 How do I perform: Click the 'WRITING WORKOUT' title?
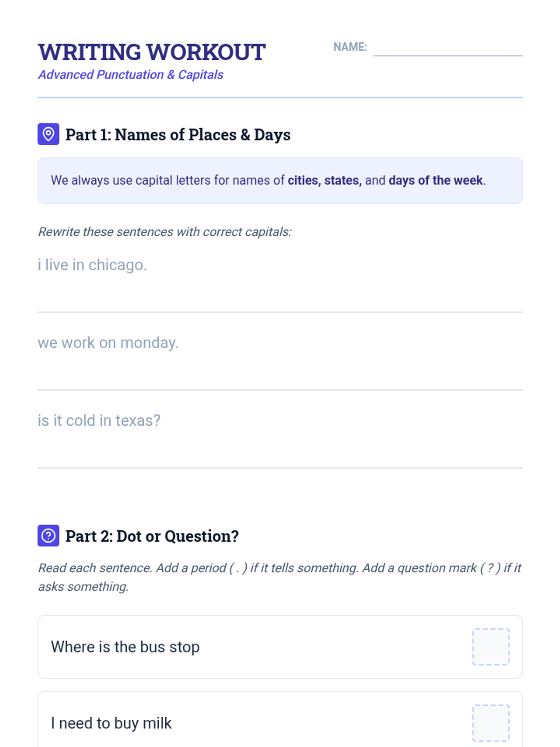[152, 52]
